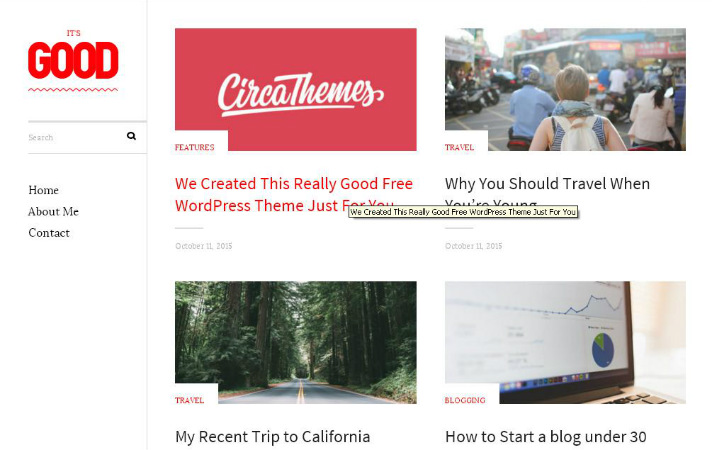
Task: Open the Home menu item
Action: [44, 190]
